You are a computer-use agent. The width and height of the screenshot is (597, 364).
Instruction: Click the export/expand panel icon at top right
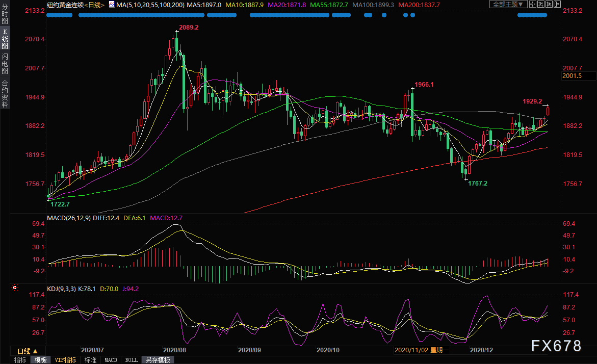click(557, 4)
